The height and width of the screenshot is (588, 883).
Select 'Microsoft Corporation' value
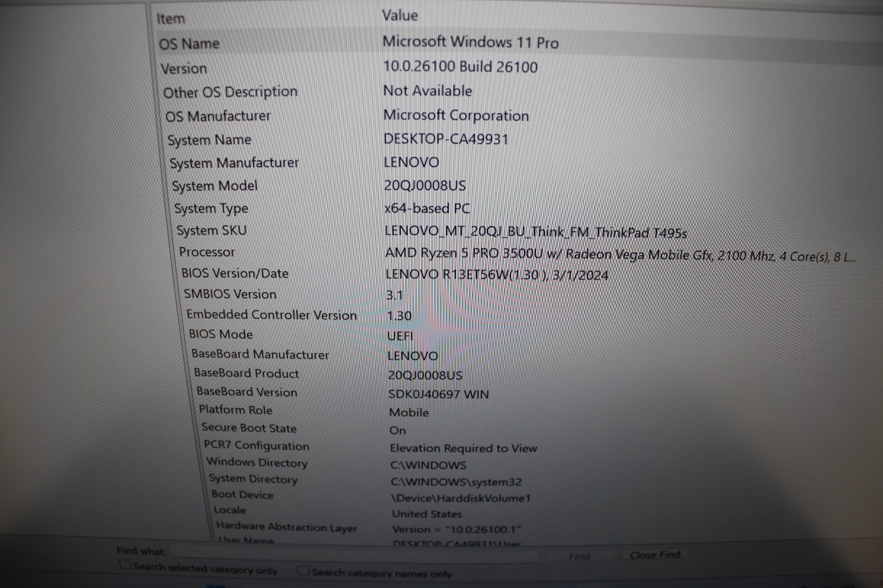456,115
